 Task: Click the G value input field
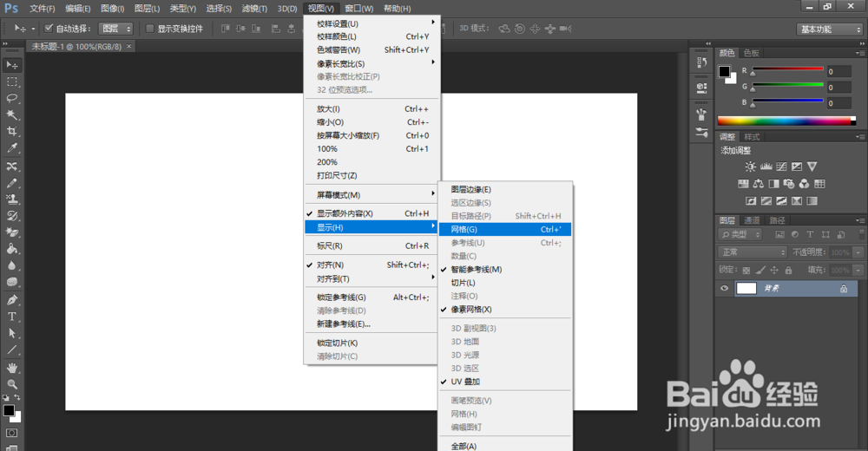pyautogui.click(x=839, y=88)
